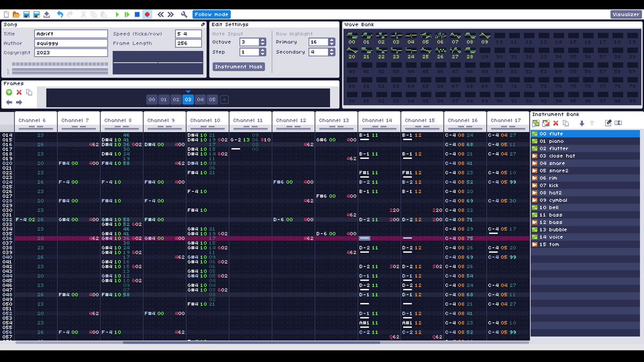644x362 pixels.
Task: Toggle the record button in toolbar
Action: 148,14
